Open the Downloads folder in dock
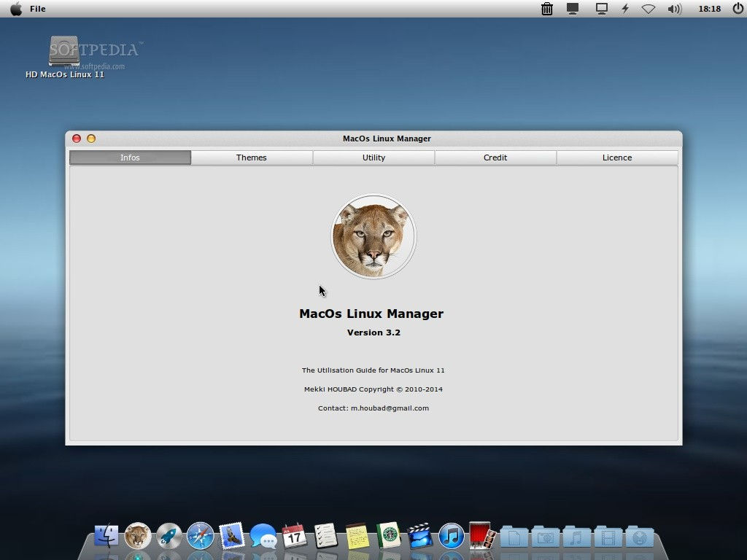The height and width of the screenshot is (560, 747). (x=639, y=537)
